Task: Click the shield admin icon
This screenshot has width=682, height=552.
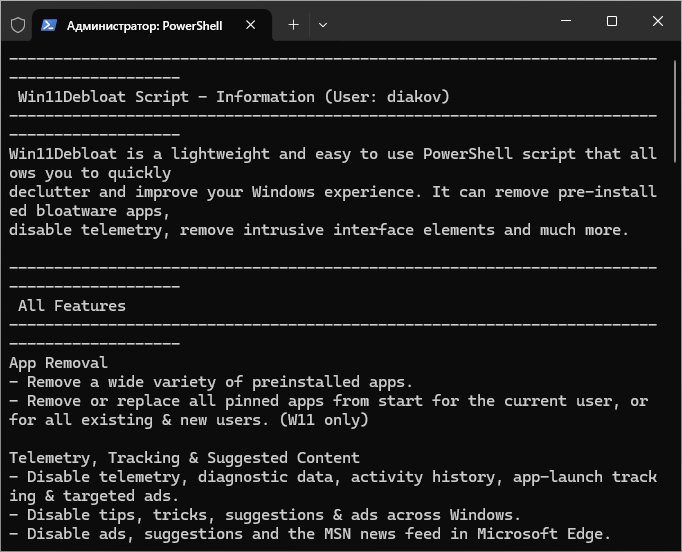Action: (x=18, y=25)
